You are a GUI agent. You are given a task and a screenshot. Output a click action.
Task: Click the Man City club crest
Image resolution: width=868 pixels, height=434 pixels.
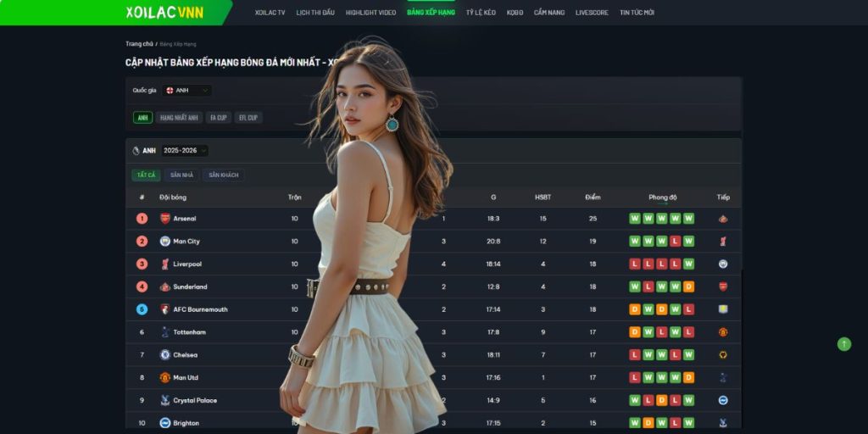[165, 242]
